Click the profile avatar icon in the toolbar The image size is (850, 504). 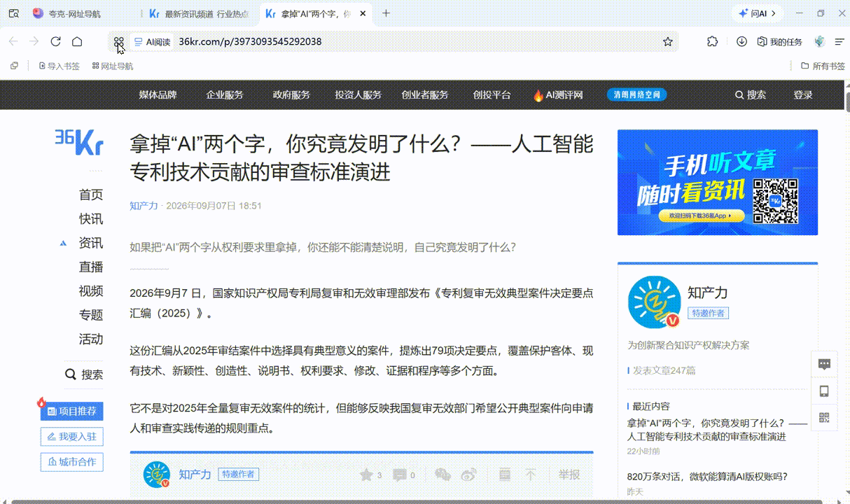tap(820, 42)
